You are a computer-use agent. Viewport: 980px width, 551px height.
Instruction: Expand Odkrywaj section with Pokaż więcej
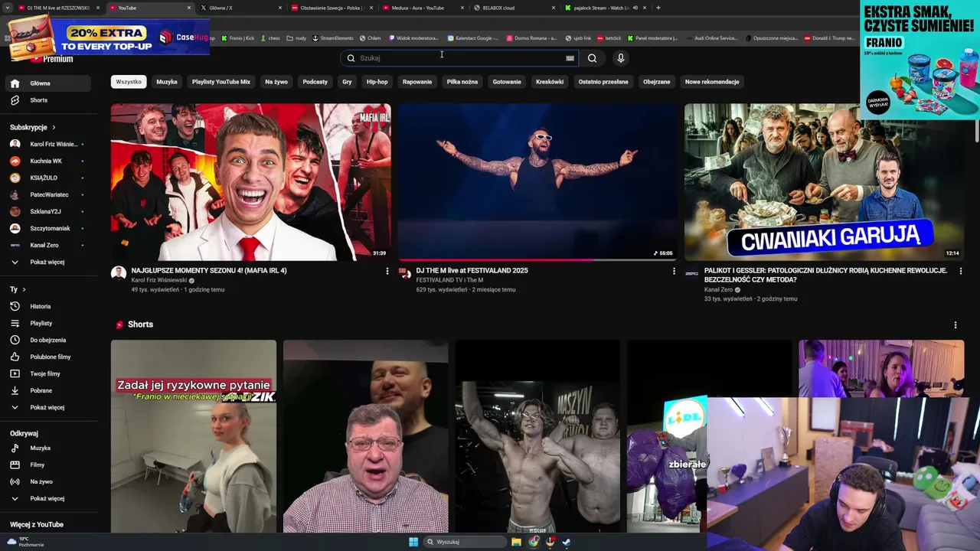pyautogui.click(x=49, y=498)
